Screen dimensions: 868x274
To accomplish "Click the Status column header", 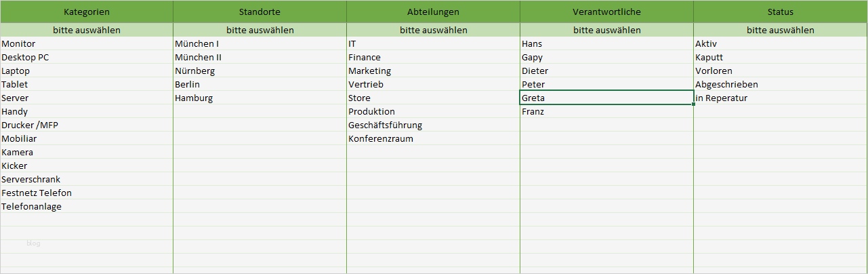I will [781, 12].
